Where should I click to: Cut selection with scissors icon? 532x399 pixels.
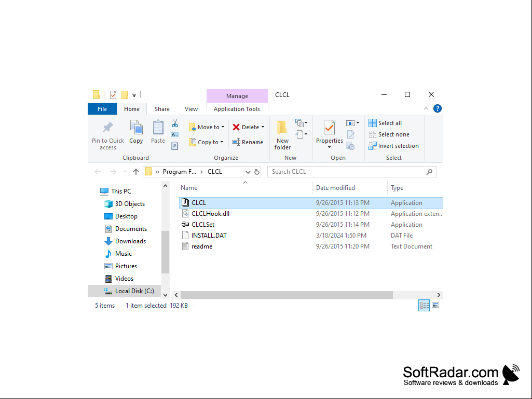[175, 123]
